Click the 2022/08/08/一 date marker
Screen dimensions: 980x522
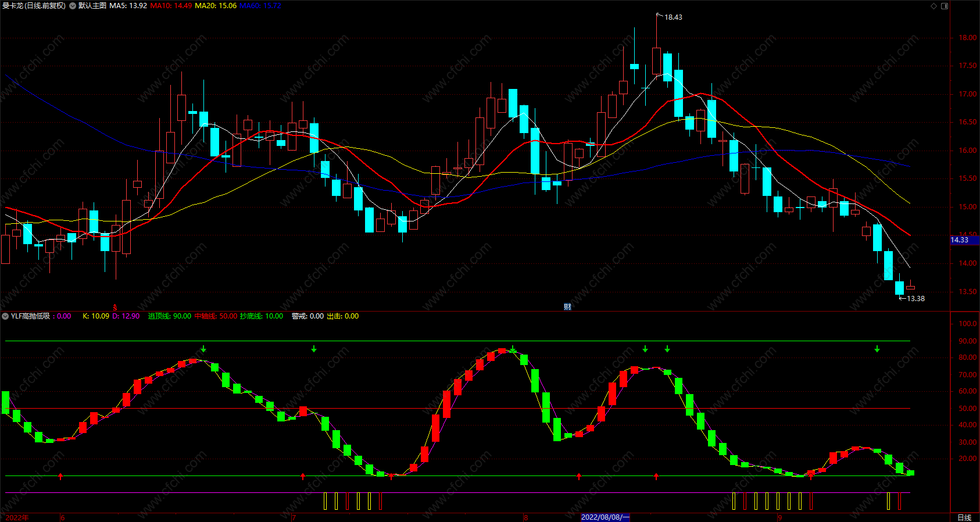click(605, 517)
